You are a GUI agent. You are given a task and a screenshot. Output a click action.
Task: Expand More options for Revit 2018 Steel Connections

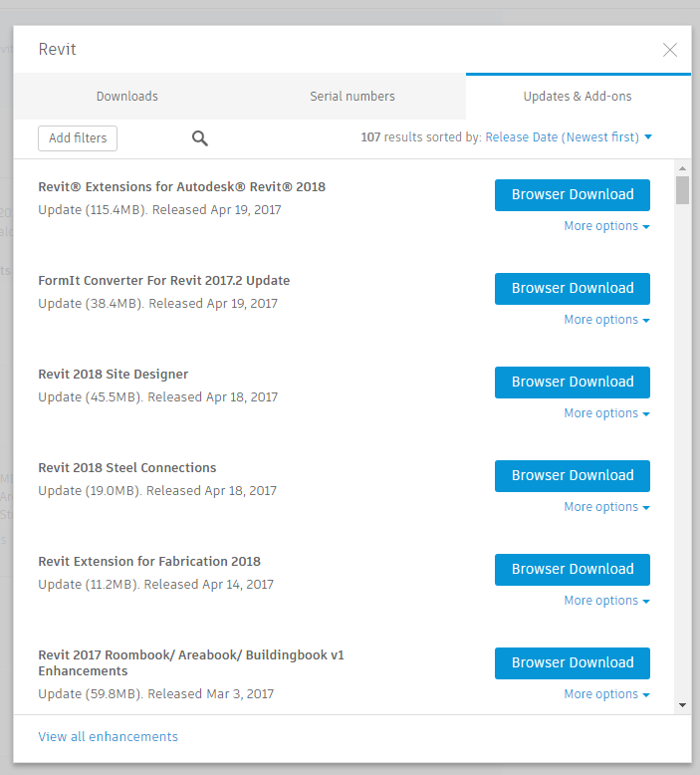(x=606, y=507)
